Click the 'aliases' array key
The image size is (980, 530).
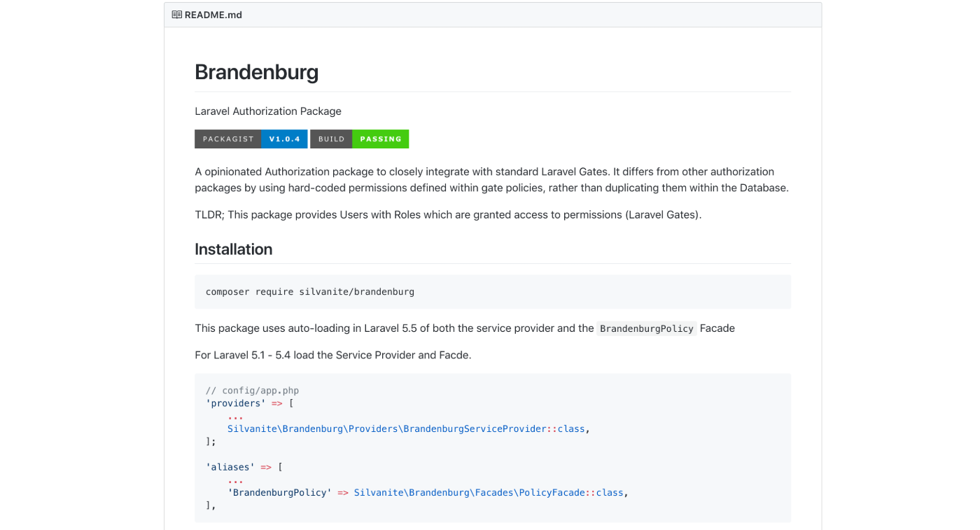coord(230,467)
